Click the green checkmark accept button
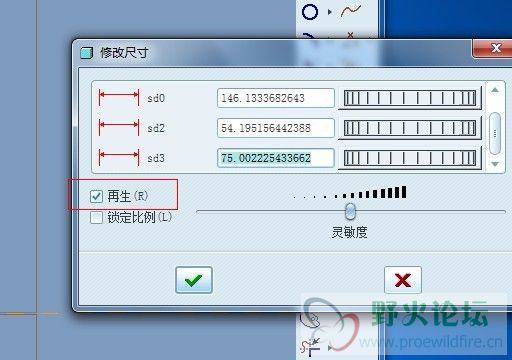512x360 pixels. 194,280
